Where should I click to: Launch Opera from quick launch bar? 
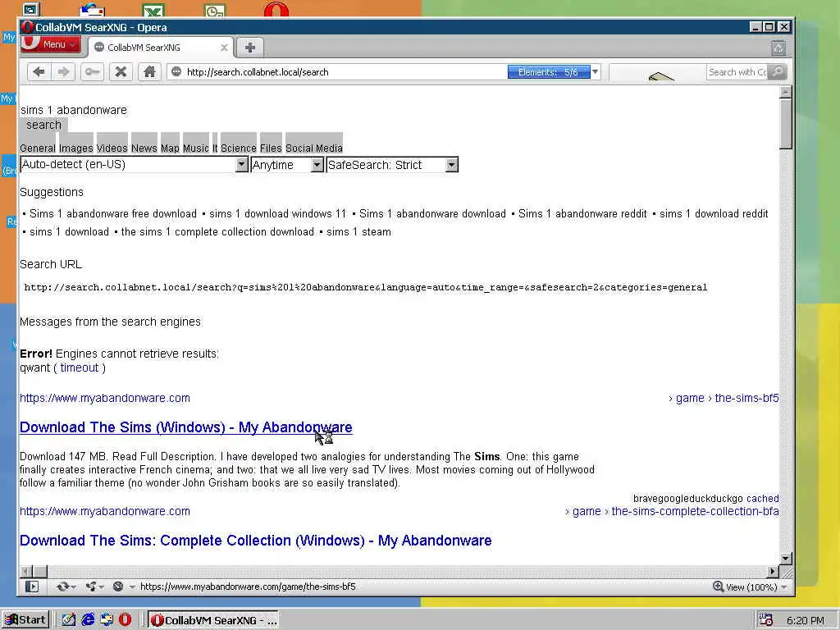[x=125, y=620]
